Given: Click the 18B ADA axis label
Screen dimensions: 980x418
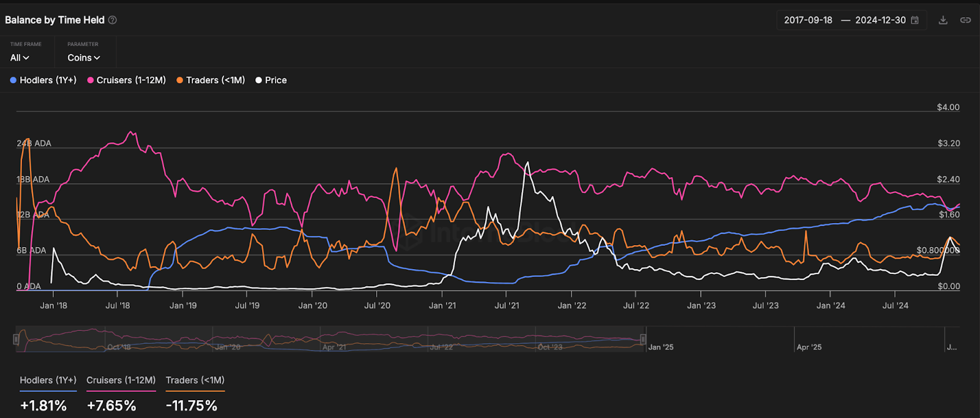Looking at the screenshot, I should pyautogui.click(x=33, y=180).
